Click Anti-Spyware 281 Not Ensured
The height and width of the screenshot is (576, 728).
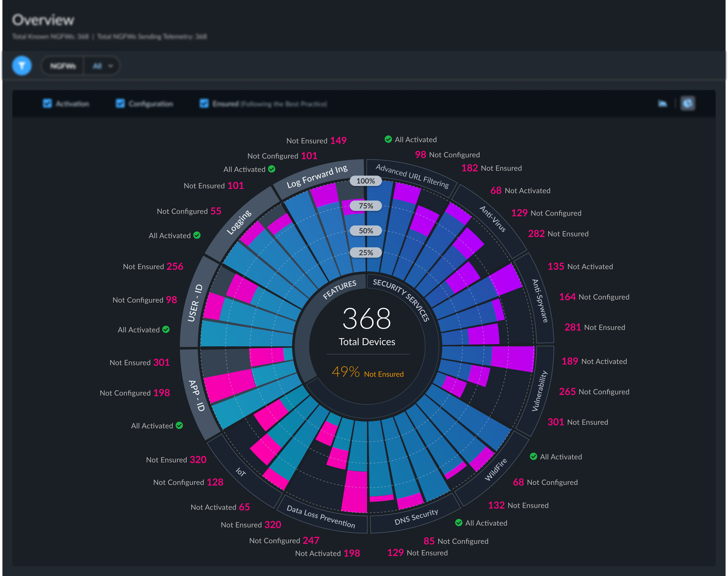pos(595,327)
